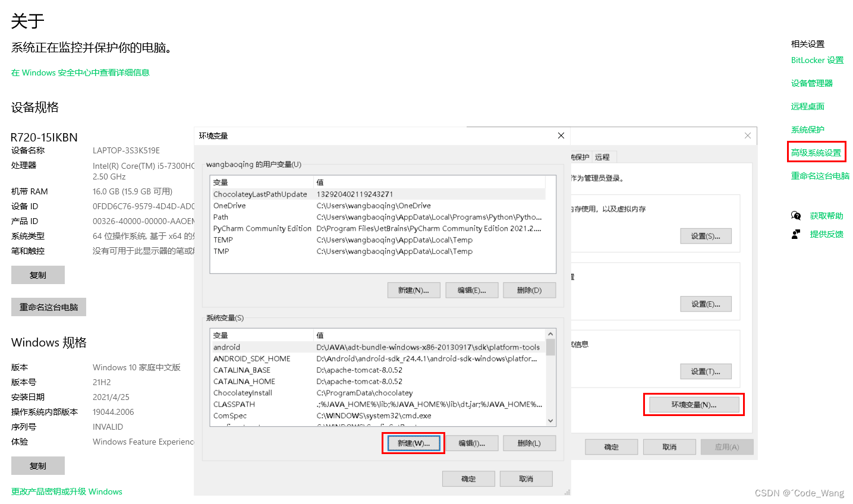Click the system variables scrollbar up arrow
The width and height of the screenshot is (853, 504).
[550, 333]
